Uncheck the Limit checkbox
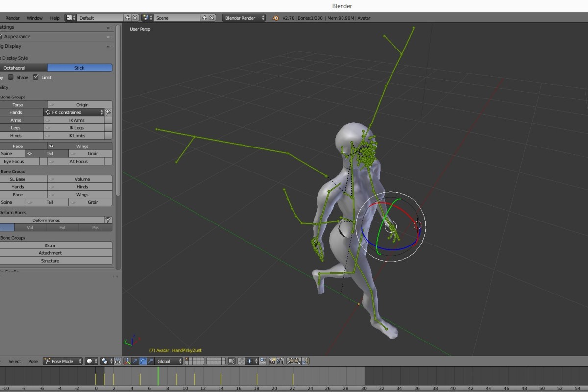588x392 pixels. (36, 77)
